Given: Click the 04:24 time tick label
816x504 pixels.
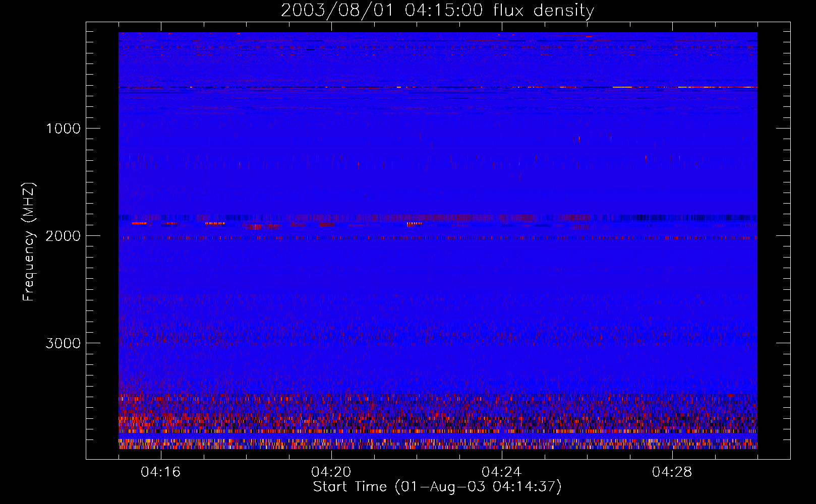Looking at the screenshot, I should (502, 472).
